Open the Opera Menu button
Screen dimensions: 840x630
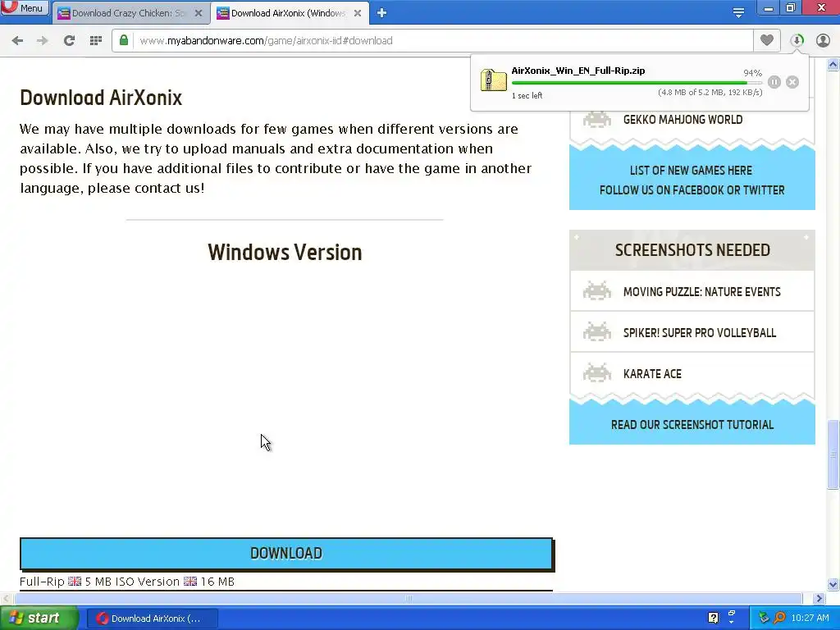click(x=24, y=7)
